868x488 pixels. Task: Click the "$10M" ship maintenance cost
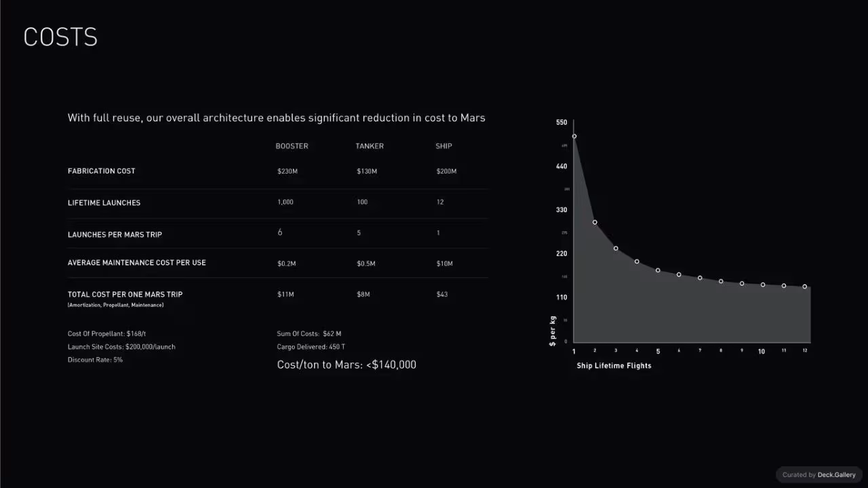[x=444, y=264]
